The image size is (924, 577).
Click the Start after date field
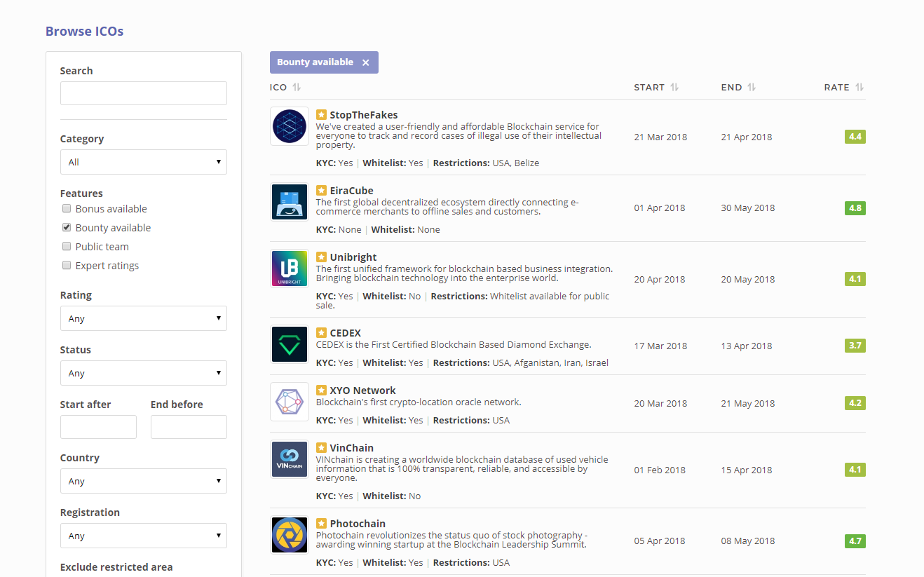click(x=98, y=427)
